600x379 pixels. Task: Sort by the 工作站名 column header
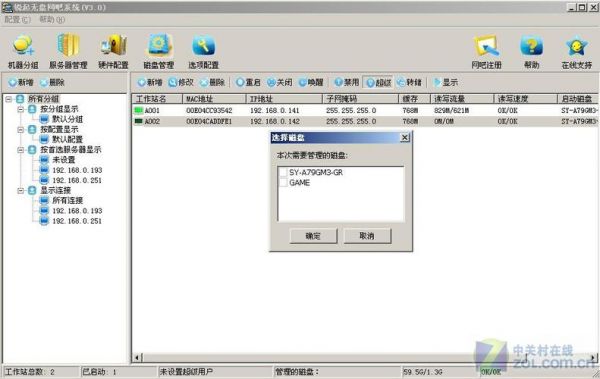pyautogui.click(x=157, y=99)
